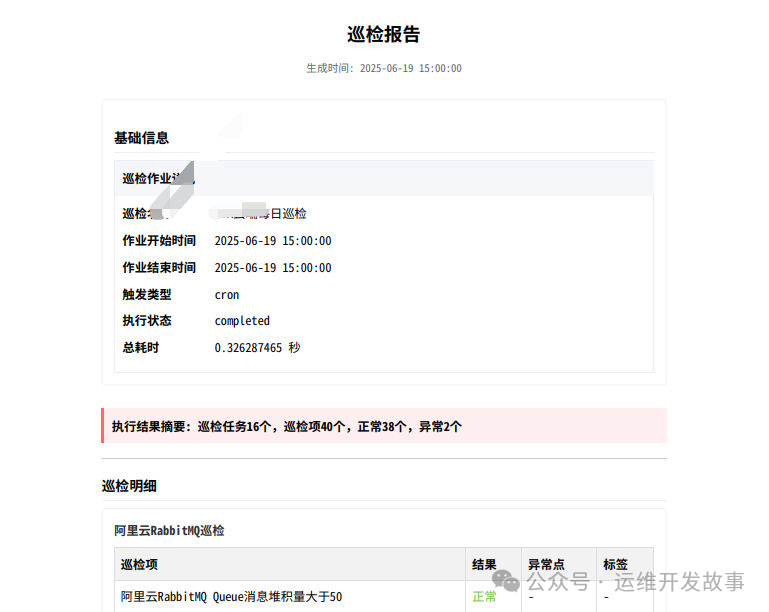Viewport: 769px width, 612px height.
Task: Click the 基础信息 section heading
Action: click(x=141, y=138)
